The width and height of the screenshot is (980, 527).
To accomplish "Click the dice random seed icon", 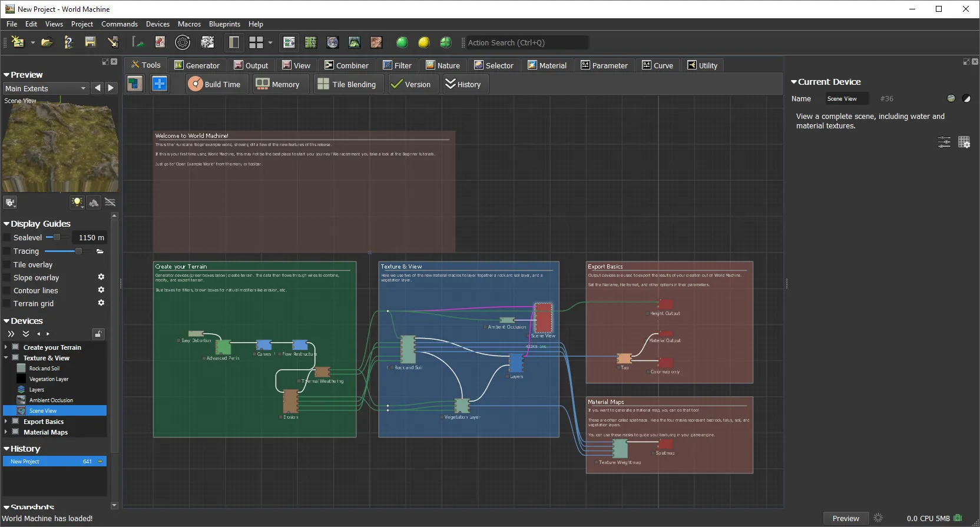I will (x=207, y=42).
